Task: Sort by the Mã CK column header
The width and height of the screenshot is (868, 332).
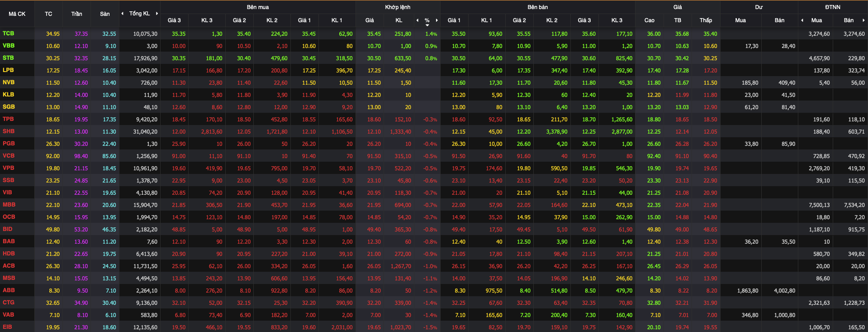Action: pyautogui.click(x=17, y=14)
